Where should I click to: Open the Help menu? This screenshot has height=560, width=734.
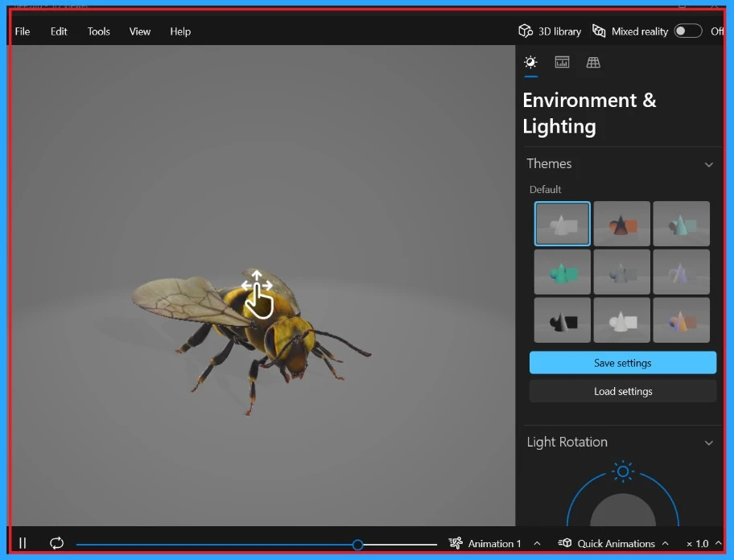point(180,31)
